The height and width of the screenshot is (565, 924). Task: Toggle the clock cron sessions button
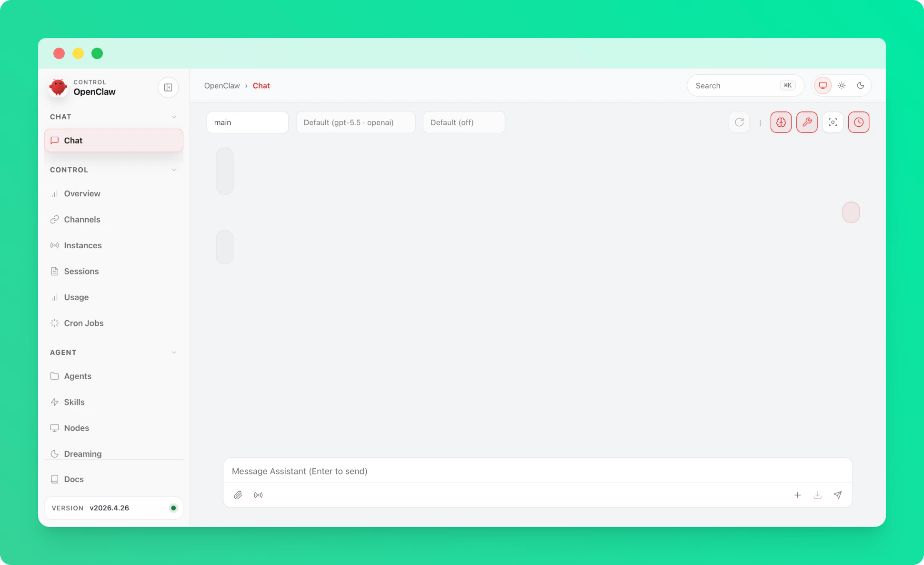(x=858, y=122)
